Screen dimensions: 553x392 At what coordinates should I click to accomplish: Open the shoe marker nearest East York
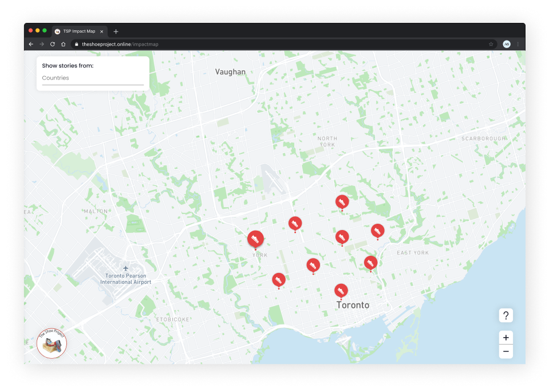coord(377,231)
